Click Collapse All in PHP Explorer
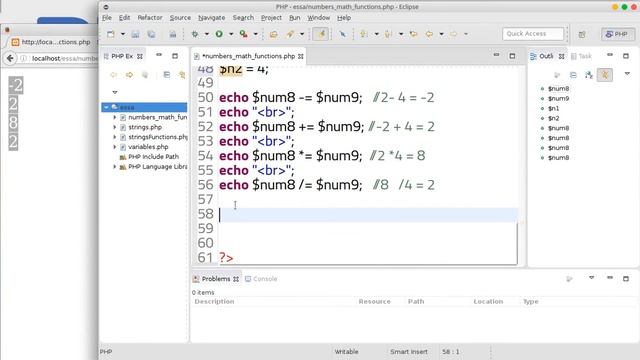Viewport: 640px width, 360px height. (x=167, y=75)
